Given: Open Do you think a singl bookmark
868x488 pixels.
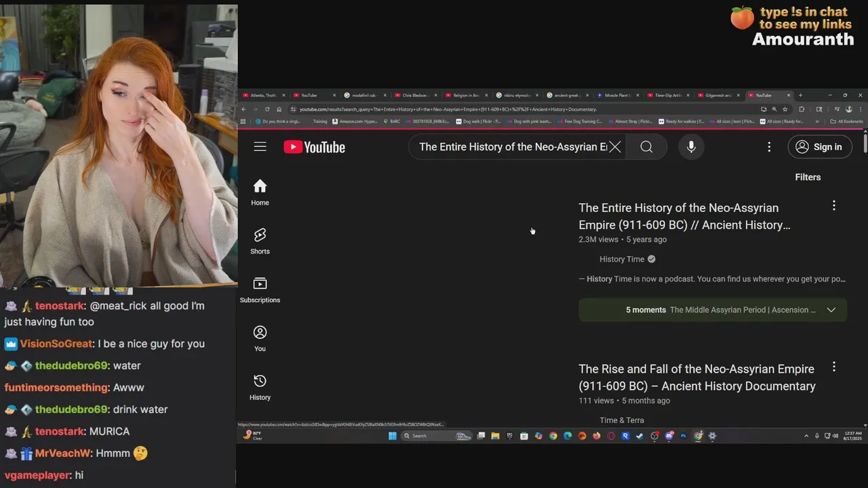Looking at the screenshot, I should (277, 121).
